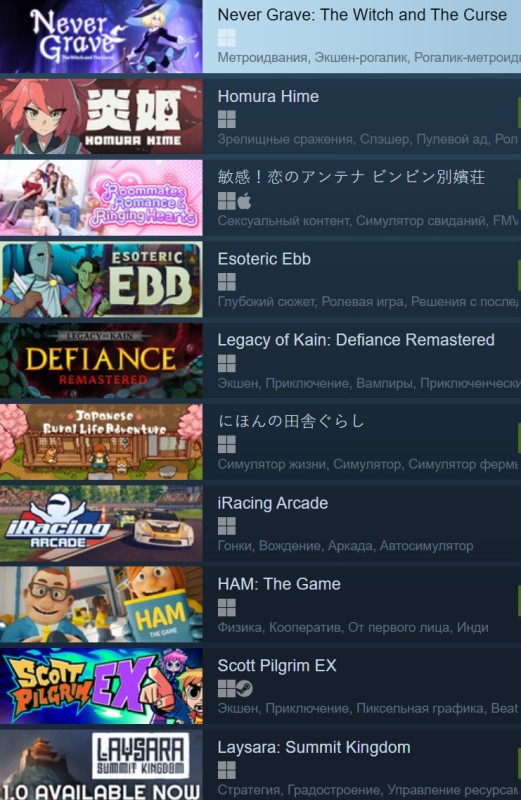Open Legacy of Kain: Defiance Remastered title
Image resolution: width=521 pixels, height=800 pixels.
(x=356, y=340)
